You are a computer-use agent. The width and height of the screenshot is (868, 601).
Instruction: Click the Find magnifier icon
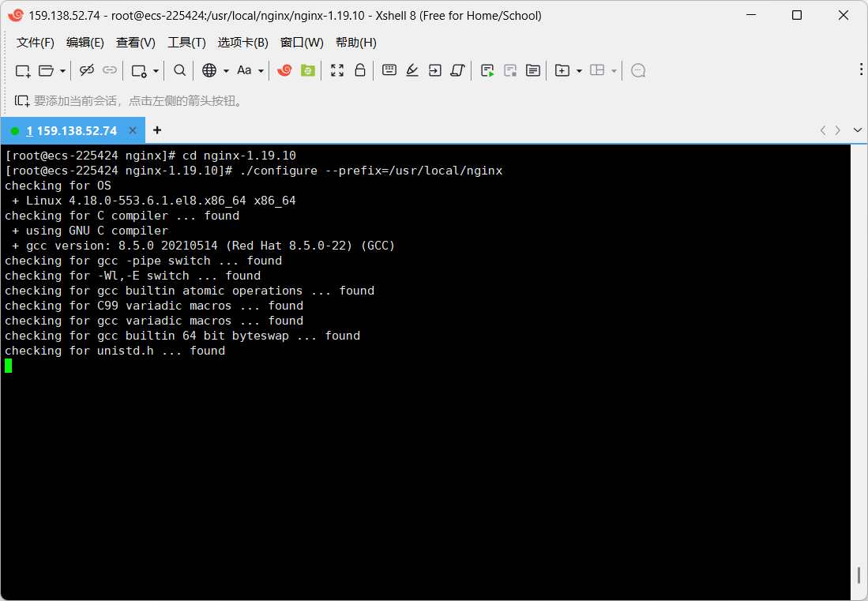tap(179, 70)
